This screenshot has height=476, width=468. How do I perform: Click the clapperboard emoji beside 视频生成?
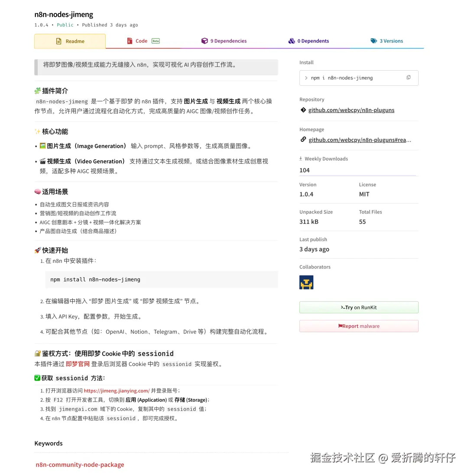[x=43, y=161]
